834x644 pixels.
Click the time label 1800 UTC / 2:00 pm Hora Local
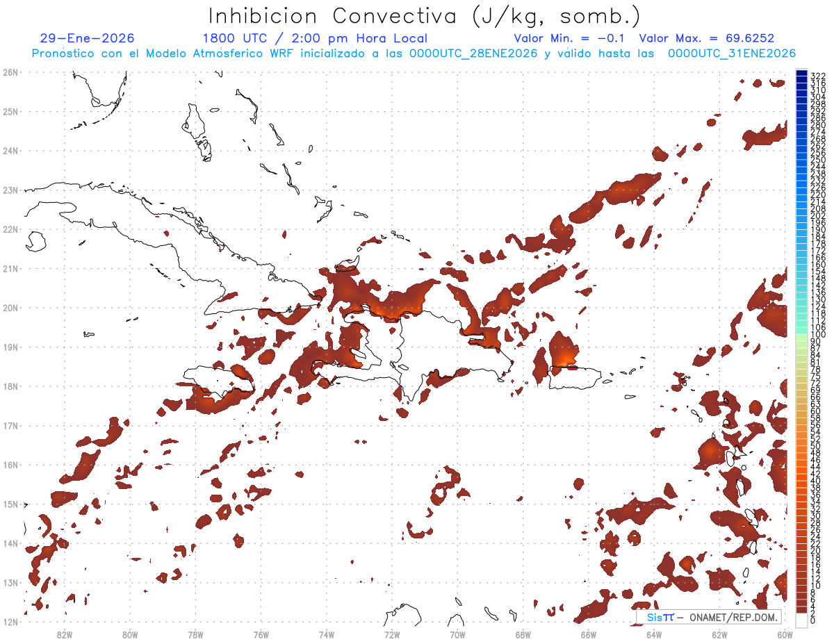click(x=315, y=39)
